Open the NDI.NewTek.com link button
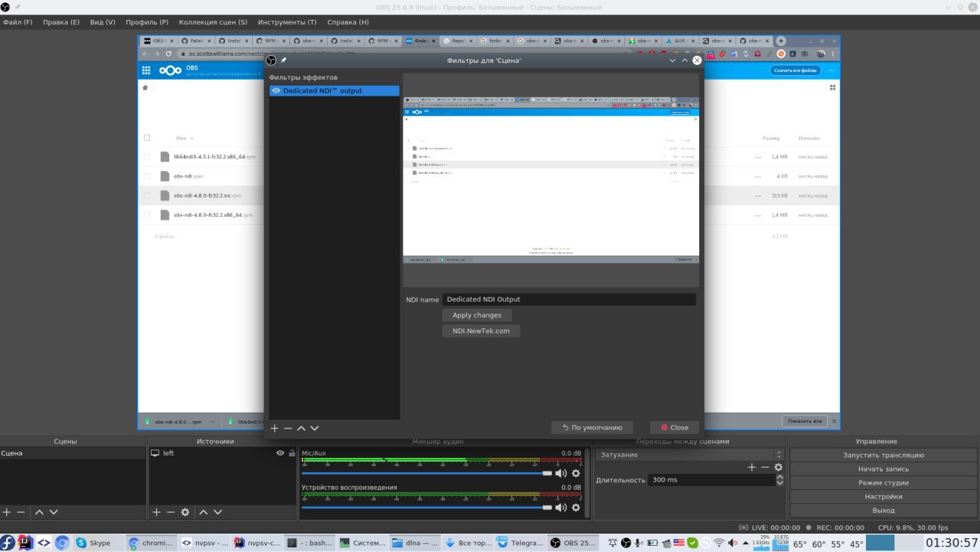980x552 pixels. tap(481, 331)
